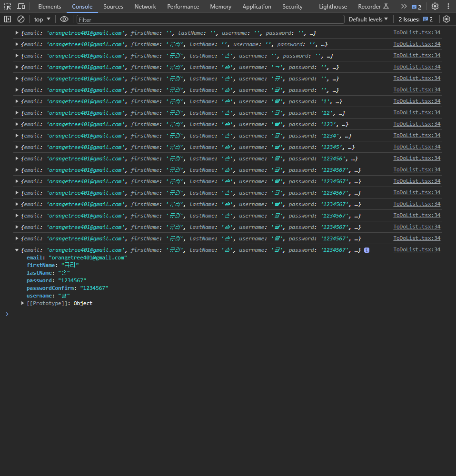Click the issues counter badge in tab bar
Viewport: 456px width, 476px height.
[x=416, y=7]
